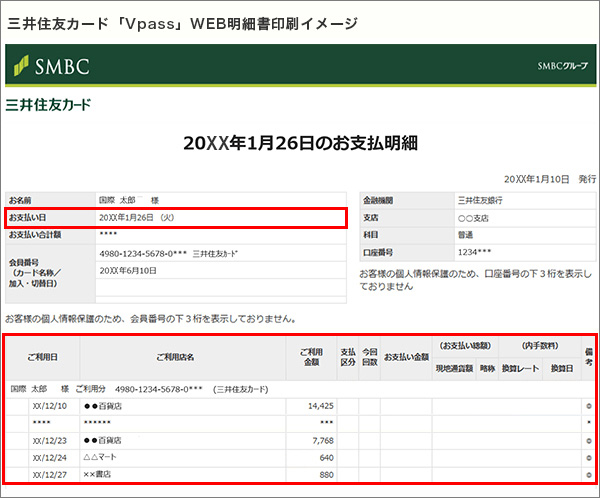Click the 支店 label cell
This screenshot has height=498, width=600.
[x=407, y=218]
